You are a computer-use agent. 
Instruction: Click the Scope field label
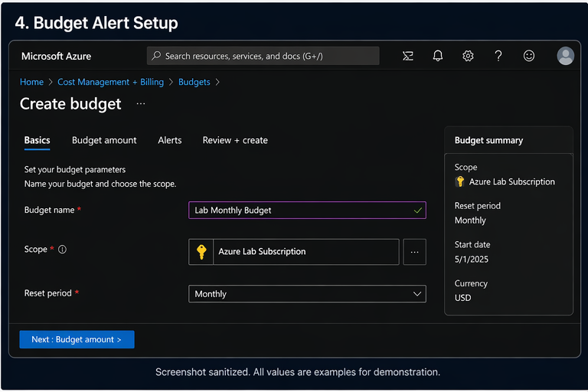(x=36, y=249)
